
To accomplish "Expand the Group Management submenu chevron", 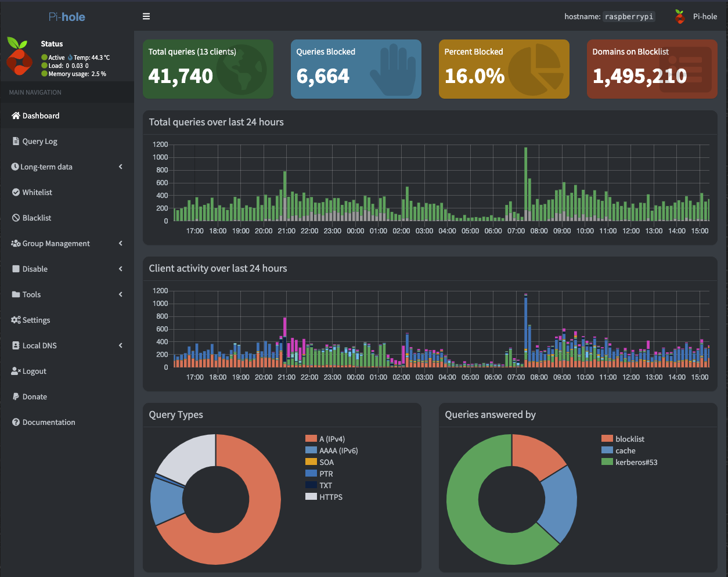I will [121, 243].
